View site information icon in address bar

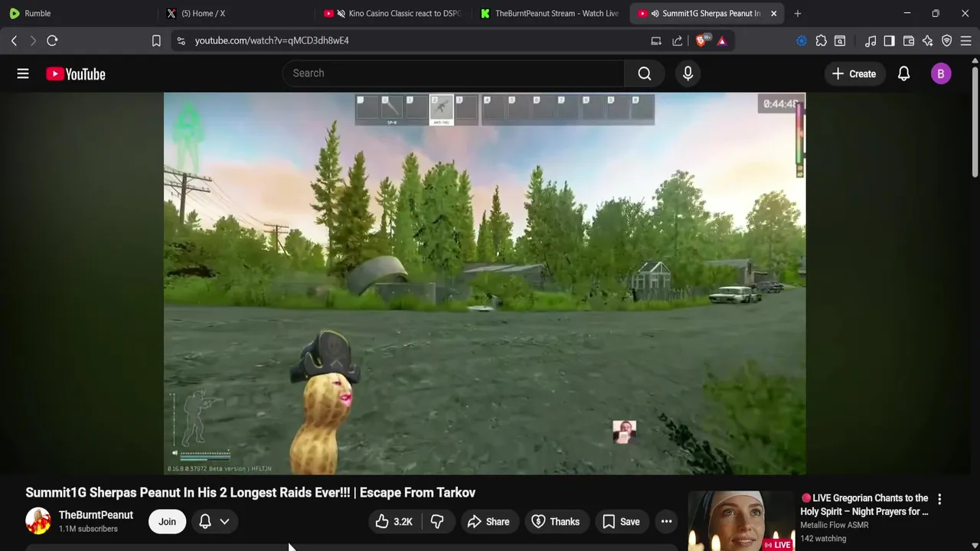[x=181, y=41]
